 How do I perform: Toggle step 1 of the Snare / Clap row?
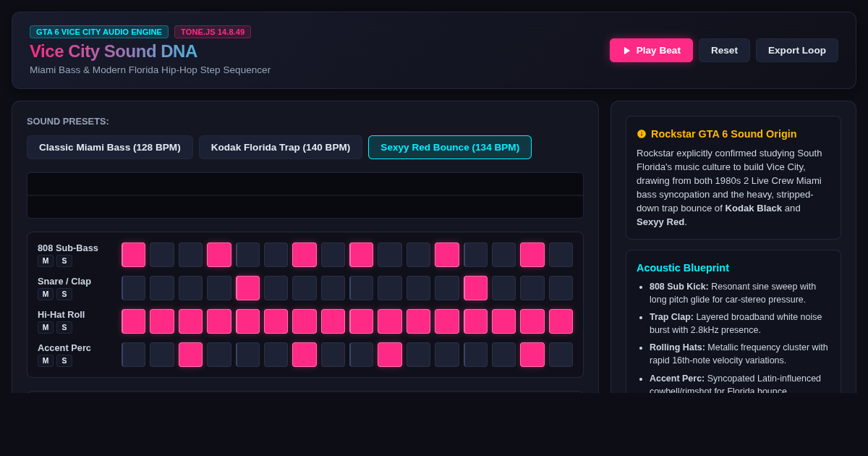134,288
